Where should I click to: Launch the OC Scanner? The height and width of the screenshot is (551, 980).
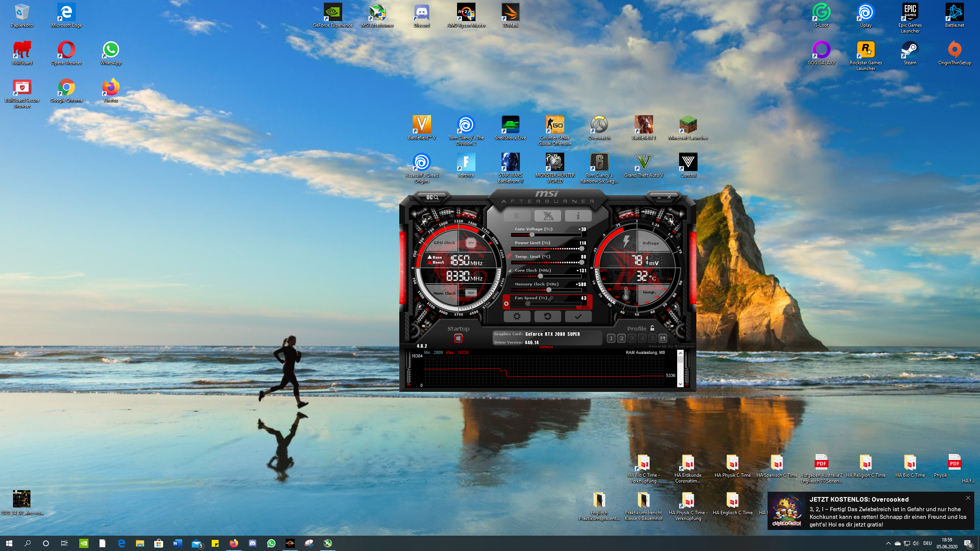(x=432, y=197)
